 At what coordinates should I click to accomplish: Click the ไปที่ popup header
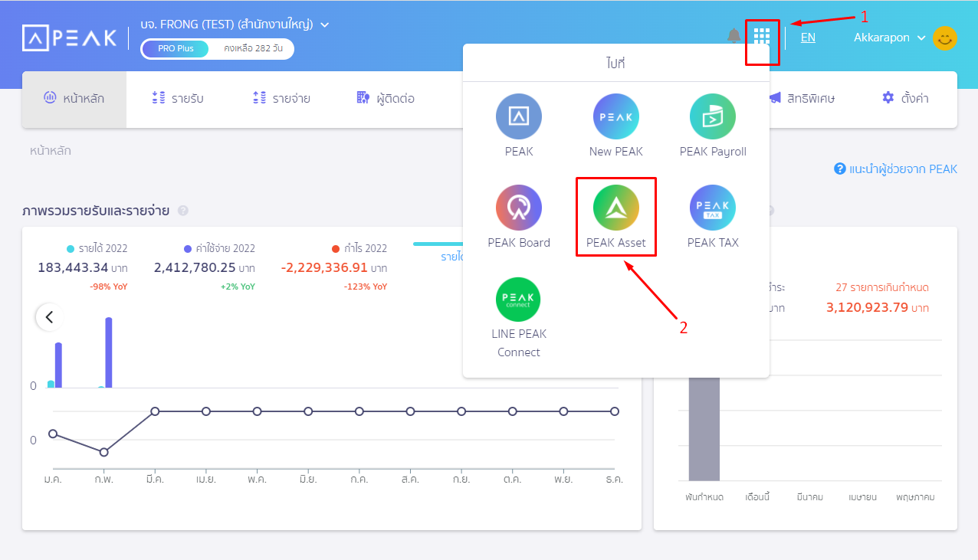(615, 63)
